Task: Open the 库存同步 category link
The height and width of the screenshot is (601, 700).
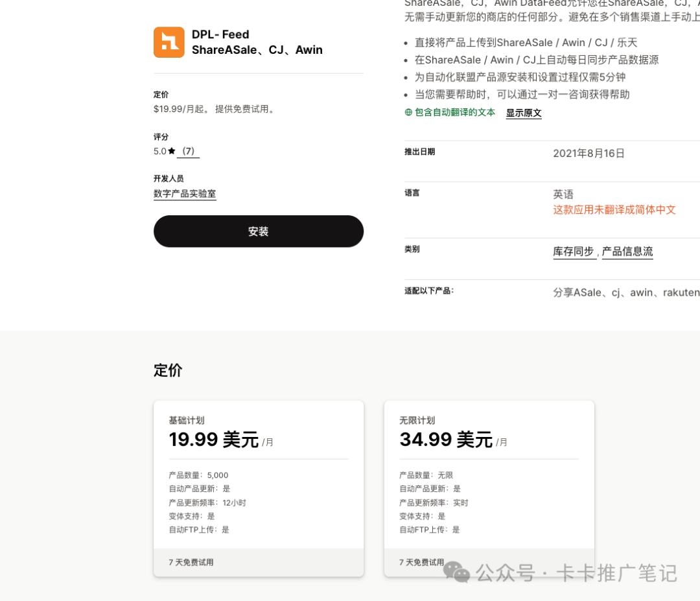Action: [x=574, y=250]
